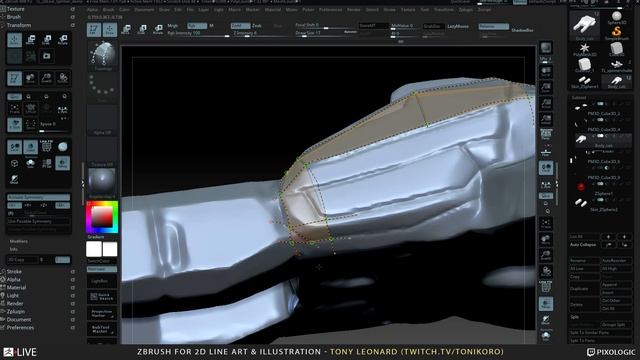Open the Zplugin menu in the menu bar
This screenshot has width=640, height=360.
coord(465,9)
